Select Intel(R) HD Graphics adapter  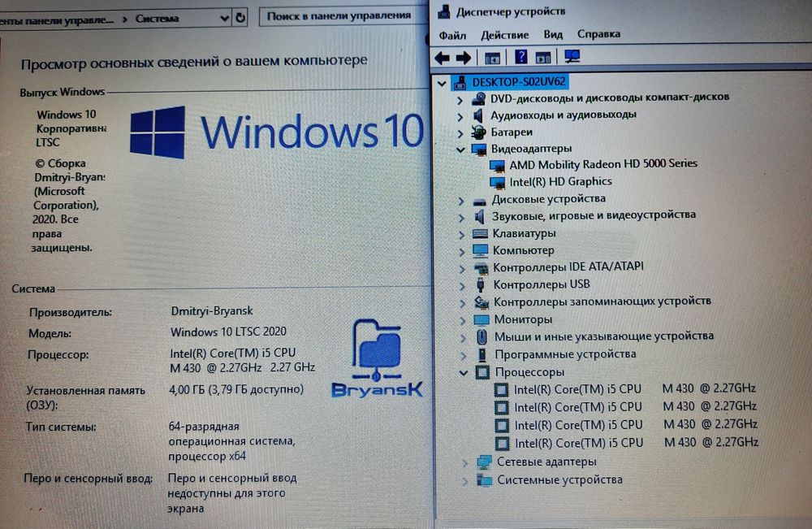coord(560,181)
